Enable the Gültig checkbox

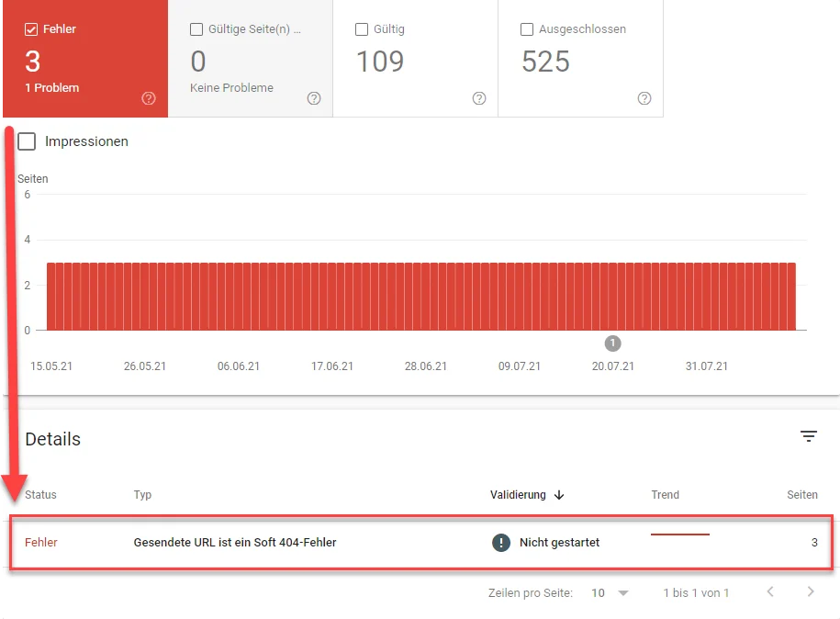363,28
